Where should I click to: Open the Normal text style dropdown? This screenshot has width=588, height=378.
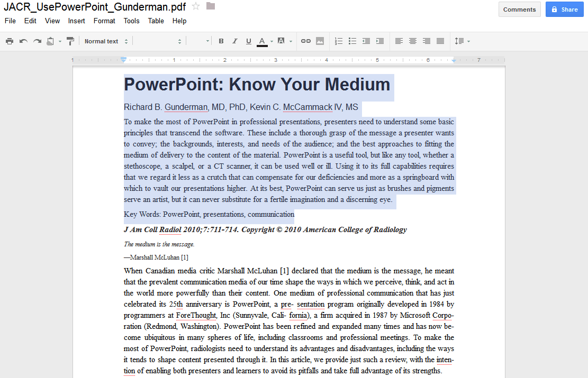click(106, 41)
